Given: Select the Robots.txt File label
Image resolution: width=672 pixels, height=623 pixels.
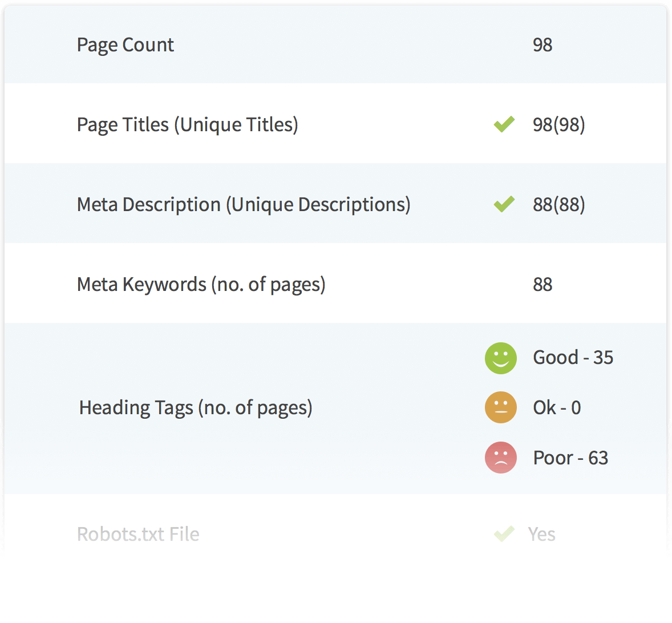Looking at the screenshot, I should click(138, 534).
